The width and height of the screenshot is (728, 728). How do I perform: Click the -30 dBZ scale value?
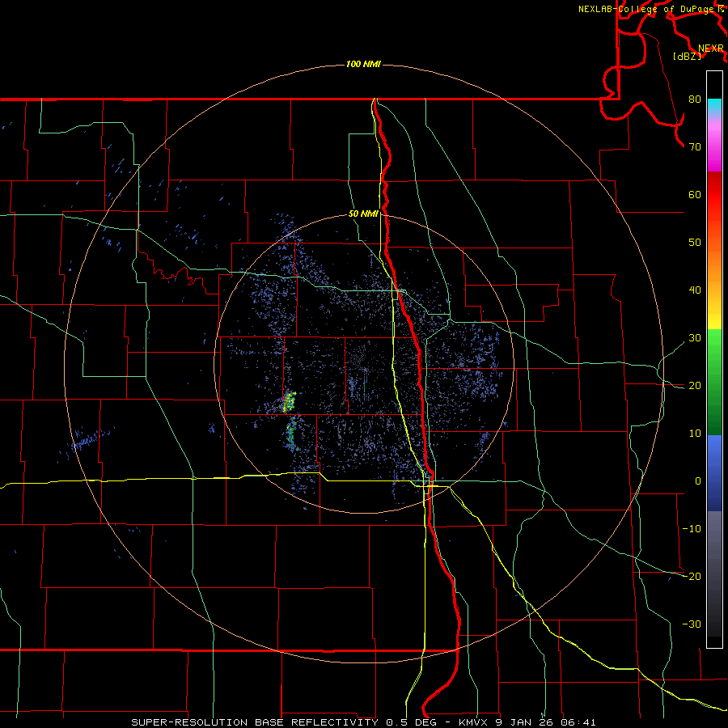tap(692, 624)
